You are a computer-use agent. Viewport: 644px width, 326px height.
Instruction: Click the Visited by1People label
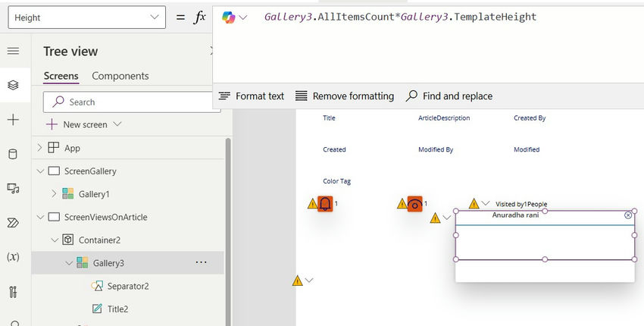pos(521,204)
